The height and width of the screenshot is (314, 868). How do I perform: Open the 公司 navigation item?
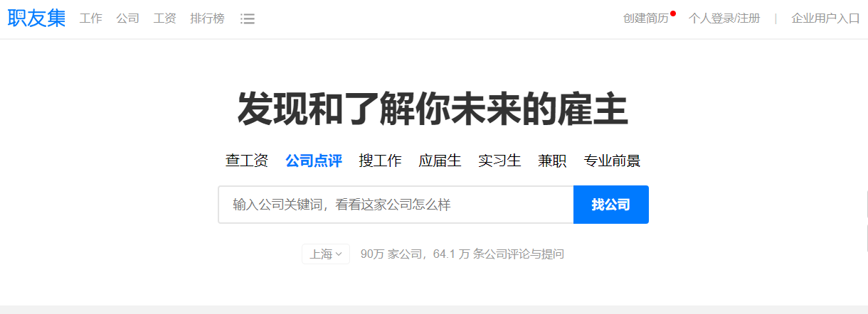click(128, 18)
